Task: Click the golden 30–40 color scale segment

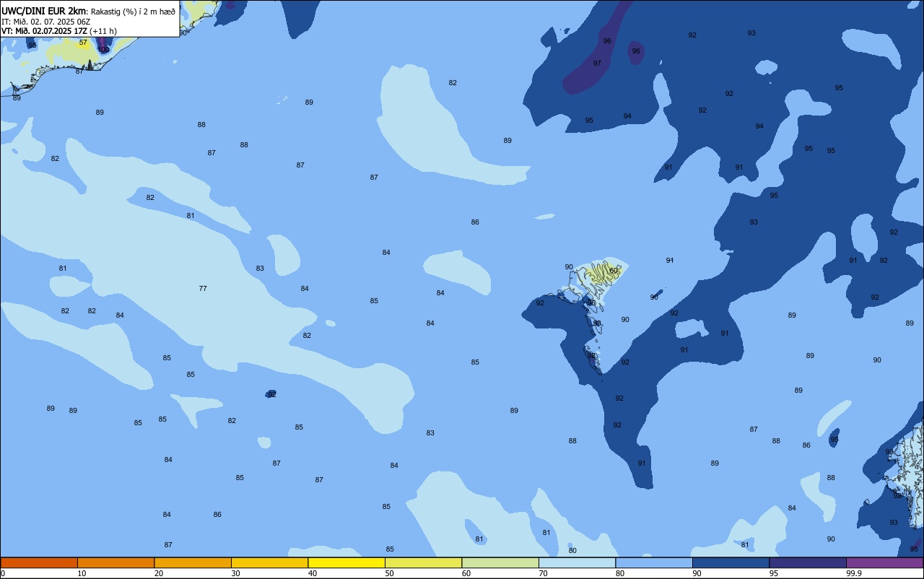Action: click(269, 562)
